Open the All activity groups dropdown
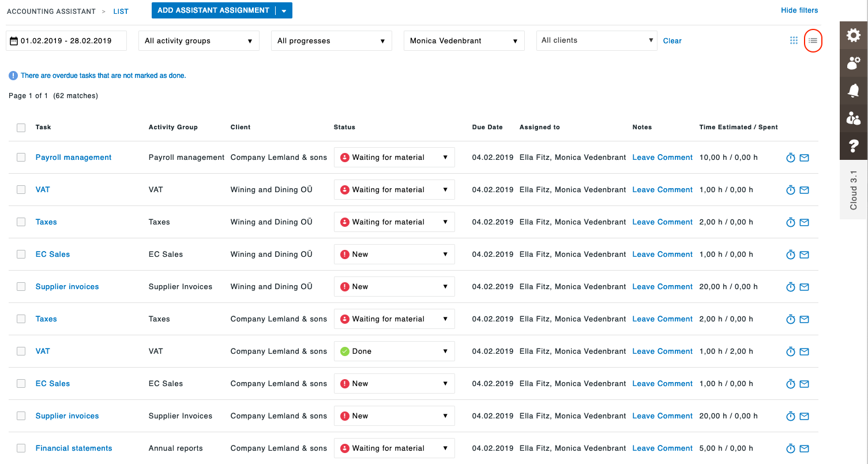Screen dimensions: 868x464 click(198, 40)
